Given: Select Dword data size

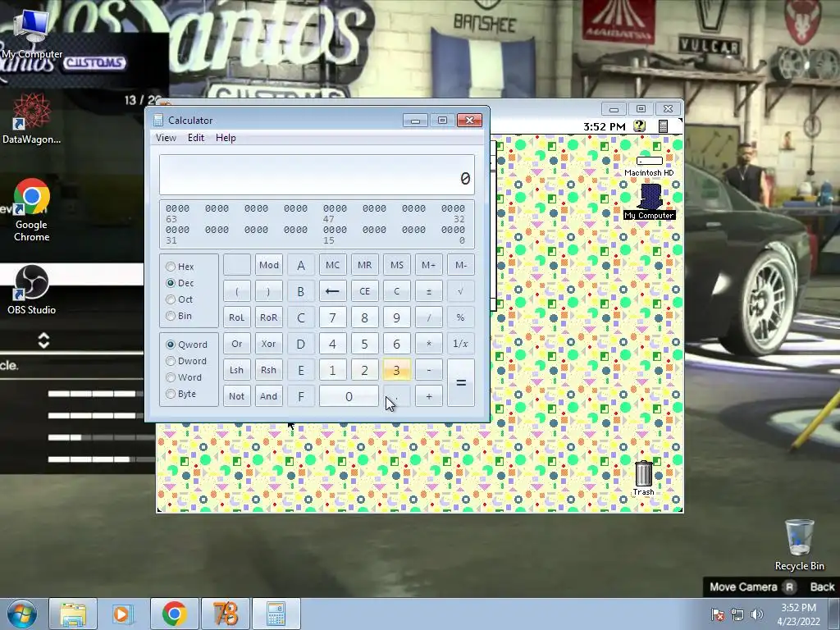Looking at the screenshot, I should [x=186, y=361].
